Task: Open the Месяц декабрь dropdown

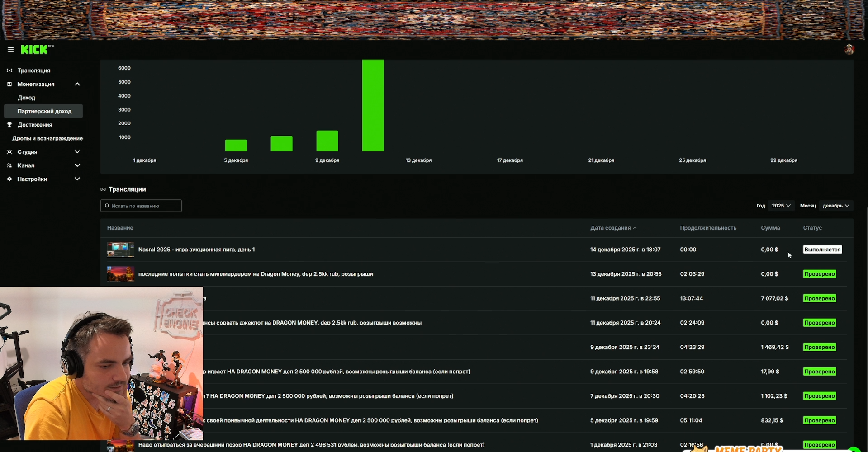Action: click(836, 206)
